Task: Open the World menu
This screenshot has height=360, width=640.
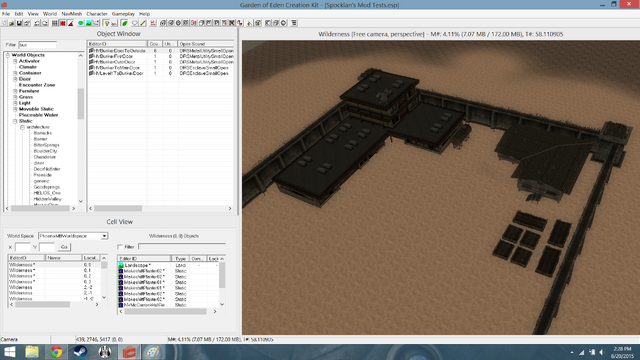Action: pyautogui.click(x=50, y=14)
